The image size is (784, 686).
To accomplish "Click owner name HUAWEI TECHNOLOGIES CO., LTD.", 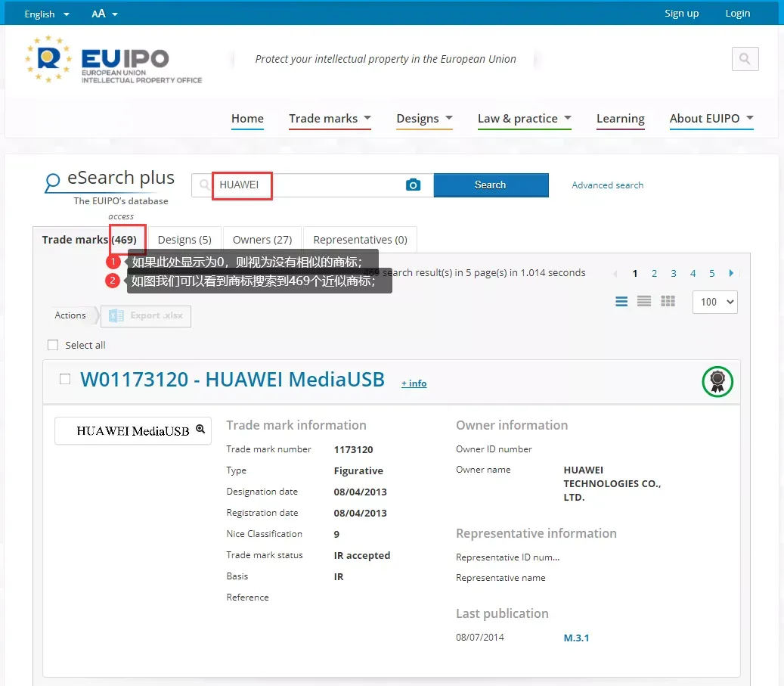I will (x=612, y=483).
